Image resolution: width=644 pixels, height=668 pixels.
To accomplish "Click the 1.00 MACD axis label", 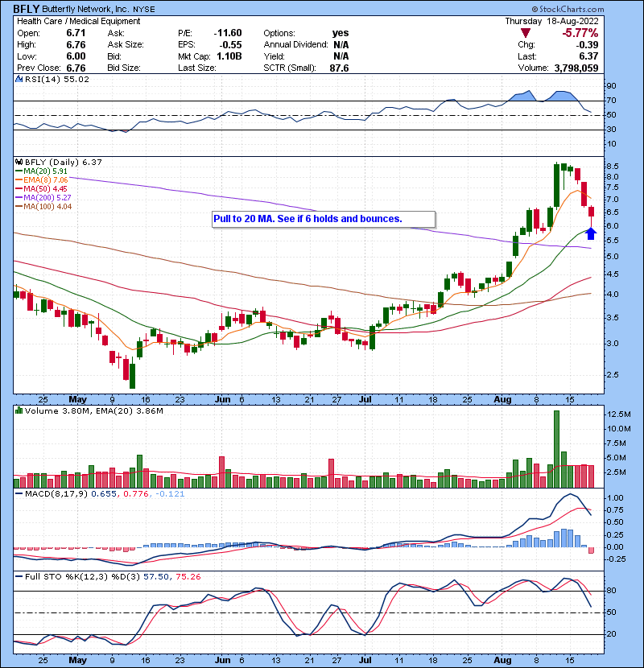I will pos(615,498).
